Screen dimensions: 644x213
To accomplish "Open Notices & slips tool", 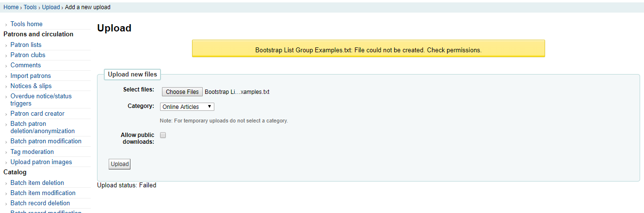I will coord(31,86).
